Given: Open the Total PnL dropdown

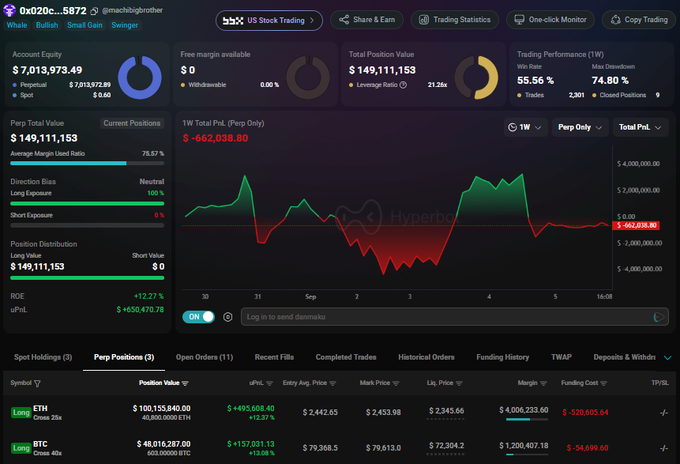Looking at the screenshot, I should [640, 127].
